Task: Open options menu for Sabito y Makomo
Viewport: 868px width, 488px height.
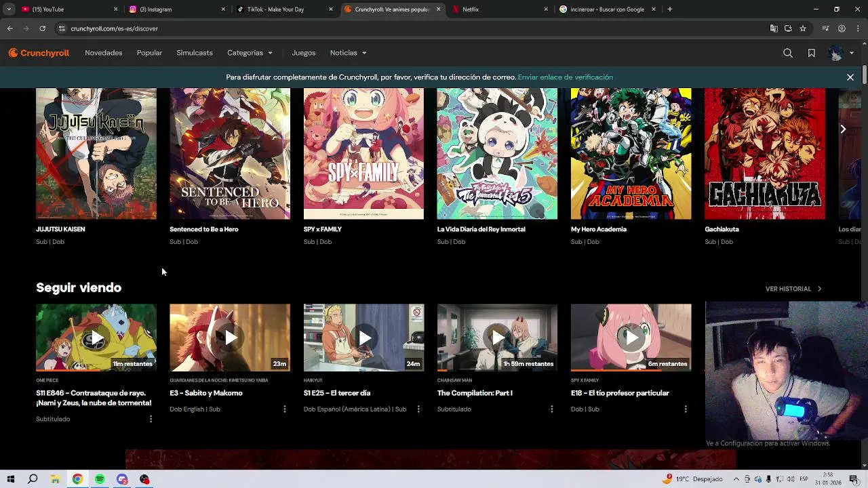Action: click(284, 409)
